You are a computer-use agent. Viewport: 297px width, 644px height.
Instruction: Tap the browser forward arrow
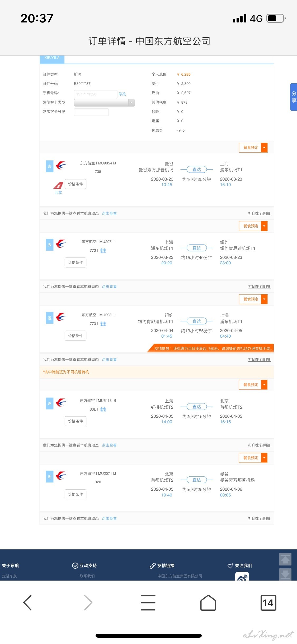[88, 602]
